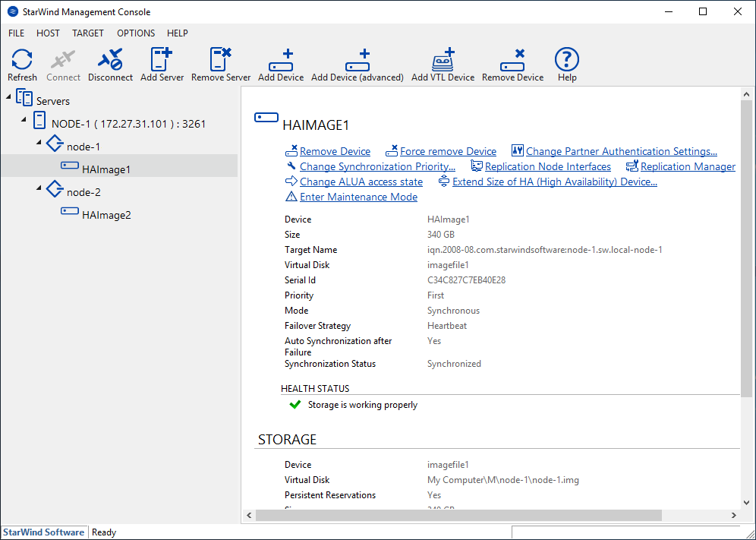Click the Enter Maintenance Mode warning icon
Screen dimensions: 756x540
291,197
